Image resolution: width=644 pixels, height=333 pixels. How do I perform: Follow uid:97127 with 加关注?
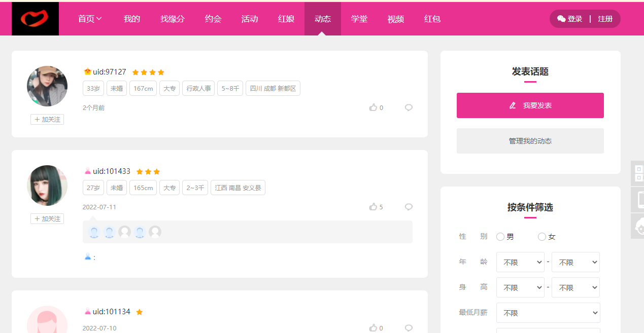pos(47,120)
